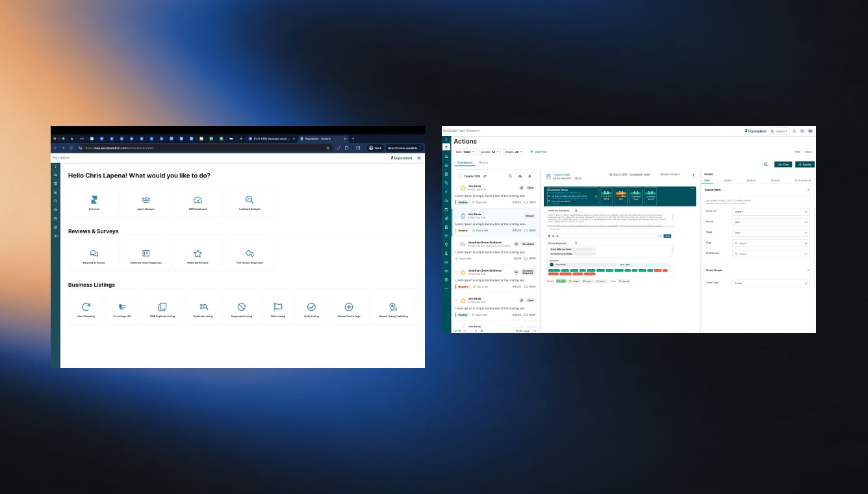This screenshot has height=494, width=868.
Task: Check the Outreach Required ticket's checkbox
Action: (455, 272)
